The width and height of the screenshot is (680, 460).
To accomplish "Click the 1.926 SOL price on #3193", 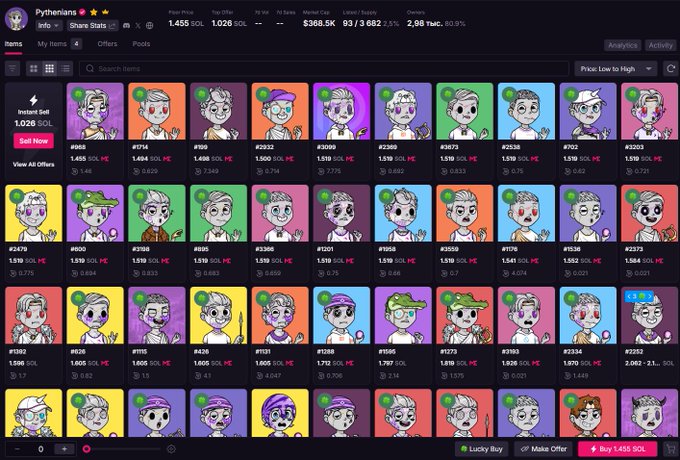I will coord(515,363).
